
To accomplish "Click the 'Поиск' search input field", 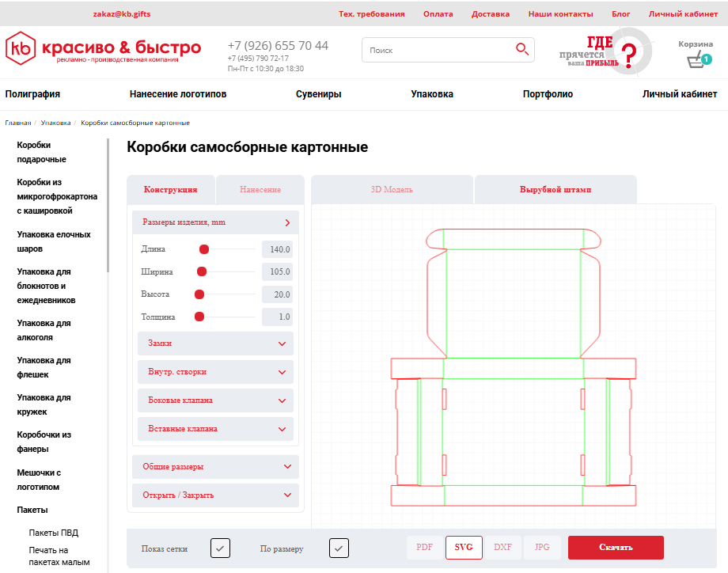I will (x=448, y=50).
